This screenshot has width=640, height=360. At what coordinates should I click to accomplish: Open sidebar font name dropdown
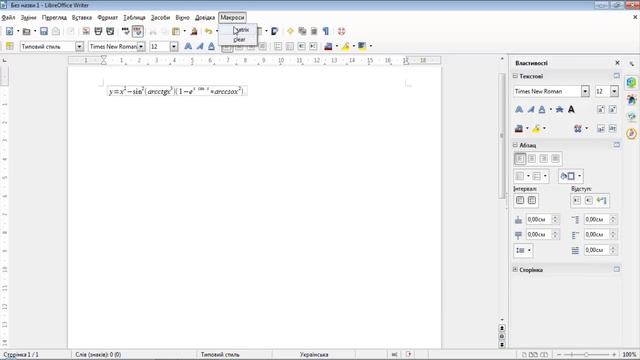(585, 91)
